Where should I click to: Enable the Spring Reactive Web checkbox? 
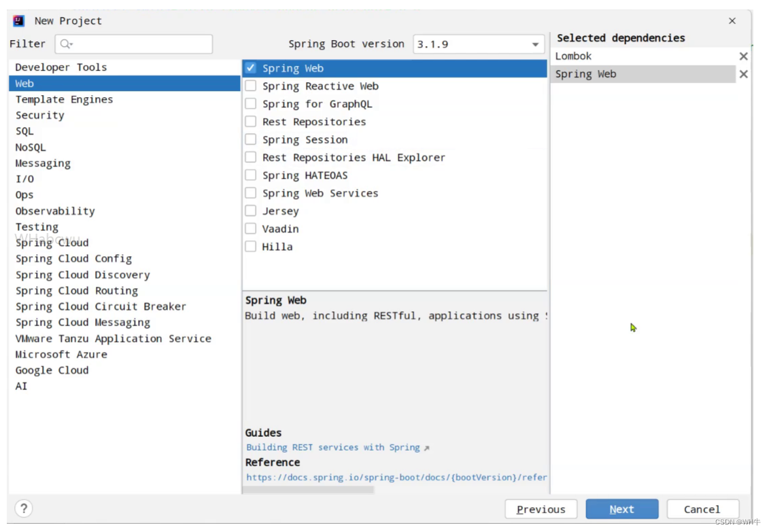[251, 86]
